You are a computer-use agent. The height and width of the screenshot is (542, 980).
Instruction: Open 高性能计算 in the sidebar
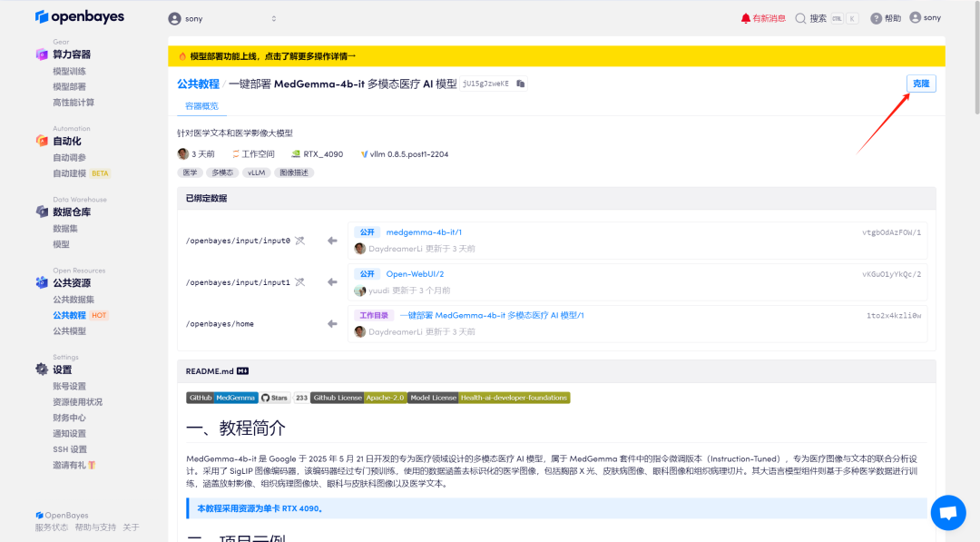[x=73, y=103]
